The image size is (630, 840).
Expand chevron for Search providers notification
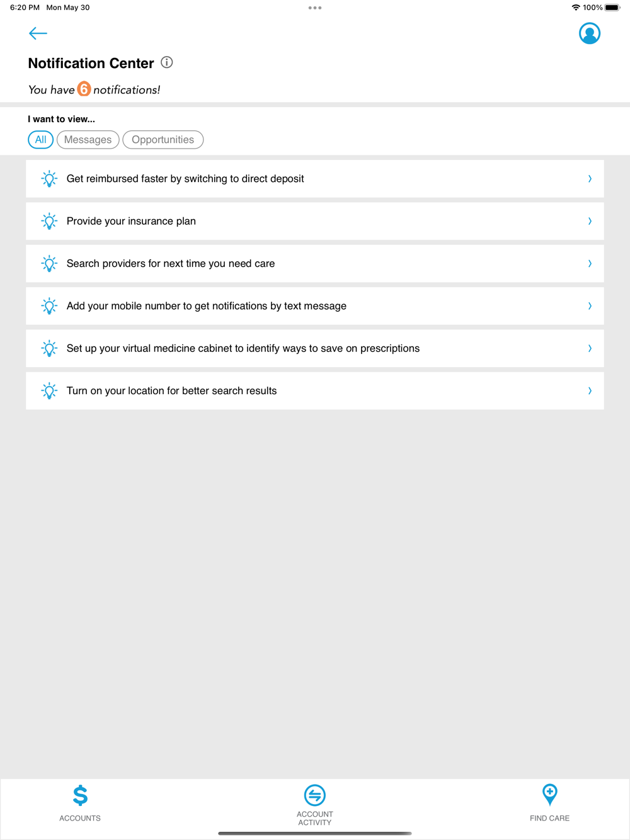point(590,263)
